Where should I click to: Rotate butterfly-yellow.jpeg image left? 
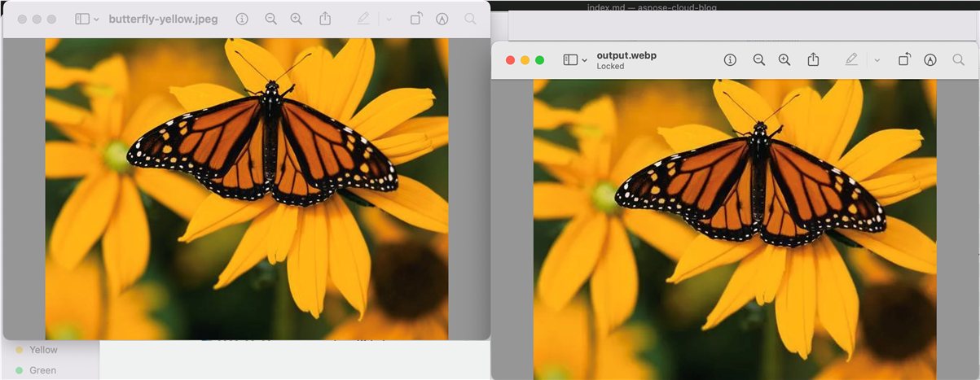click(x=415, y=19)
